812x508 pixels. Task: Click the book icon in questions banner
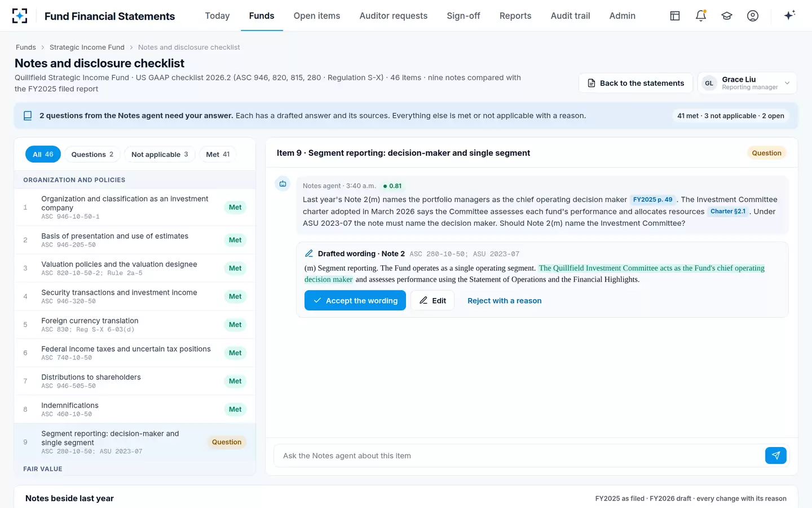pyautogui.click(x=28, y=116)
